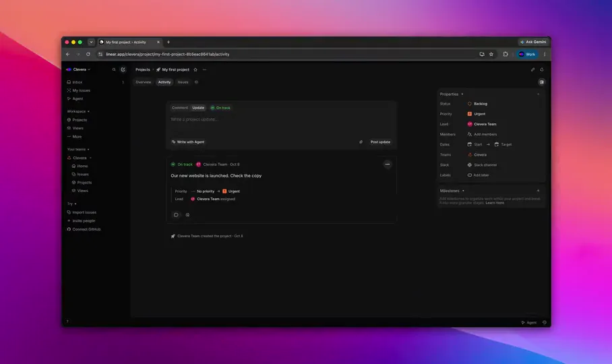The image size is (612, 364).
Task: Bookmark this page with Chrome star
Action: [x=491, y=54]
